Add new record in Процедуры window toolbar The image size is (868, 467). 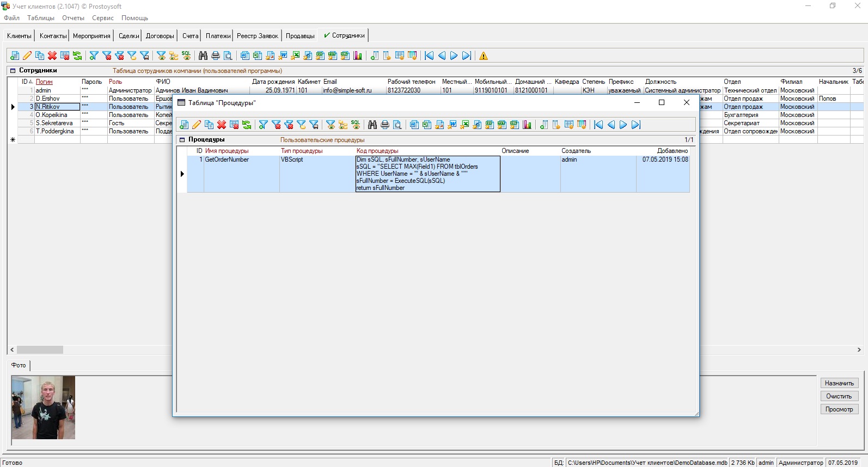click(184, 125)
